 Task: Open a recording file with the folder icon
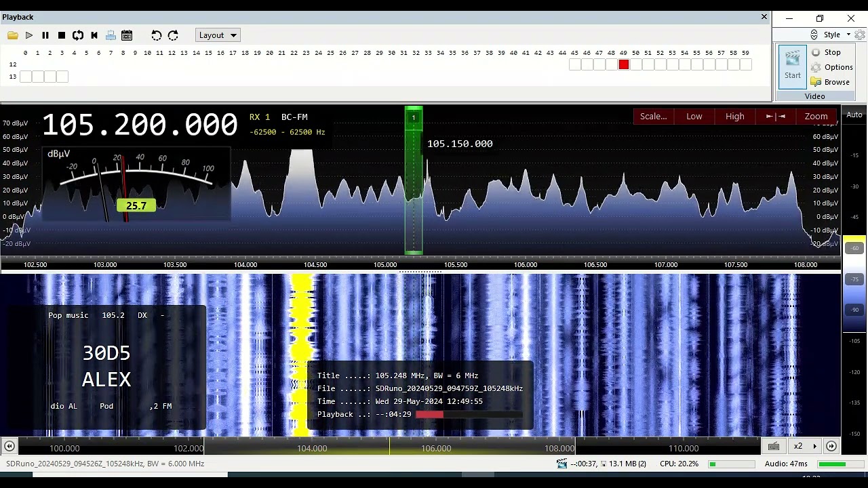point(13,35)
